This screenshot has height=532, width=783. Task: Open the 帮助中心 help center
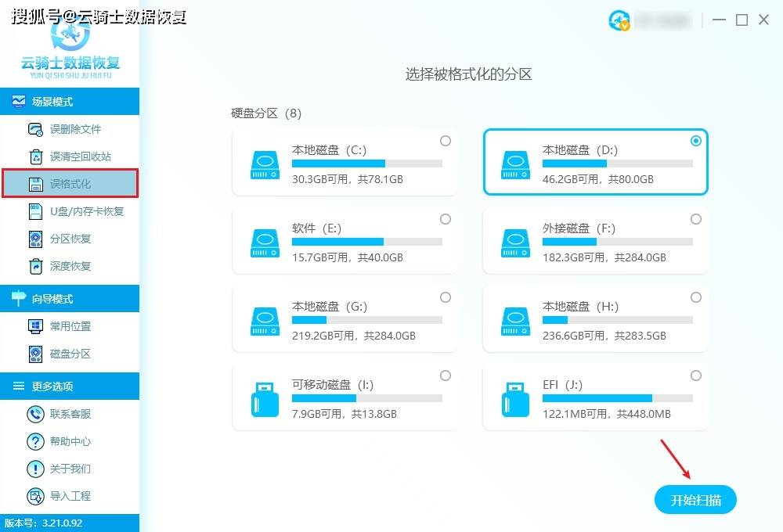(70, 441)
